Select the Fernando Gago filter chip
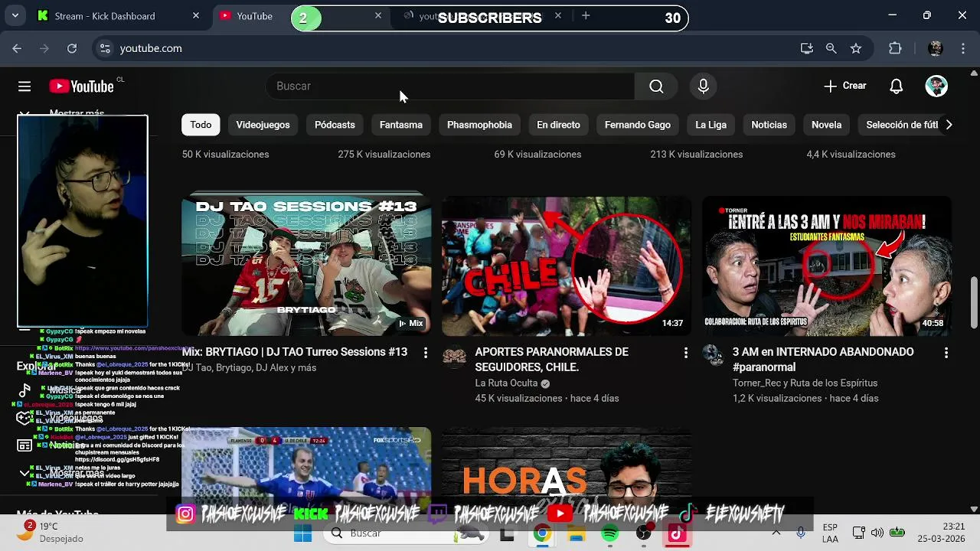The image size is (980, 551). 638,125
